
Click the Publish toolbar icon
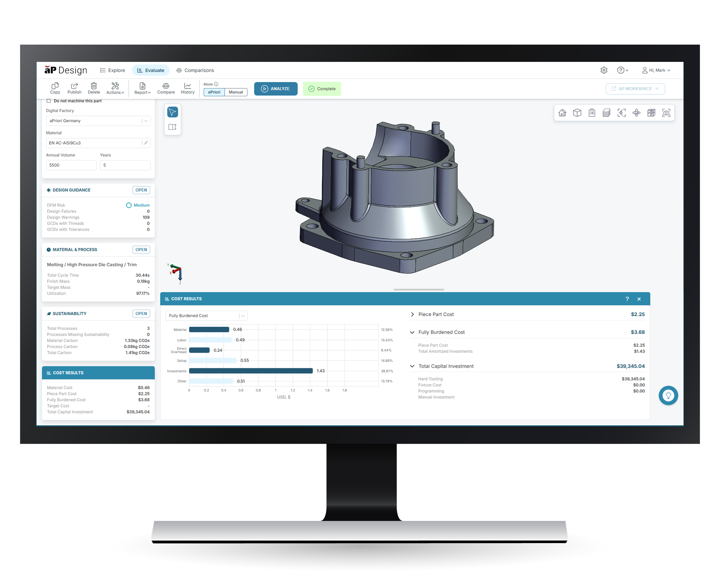pos(74,88)
